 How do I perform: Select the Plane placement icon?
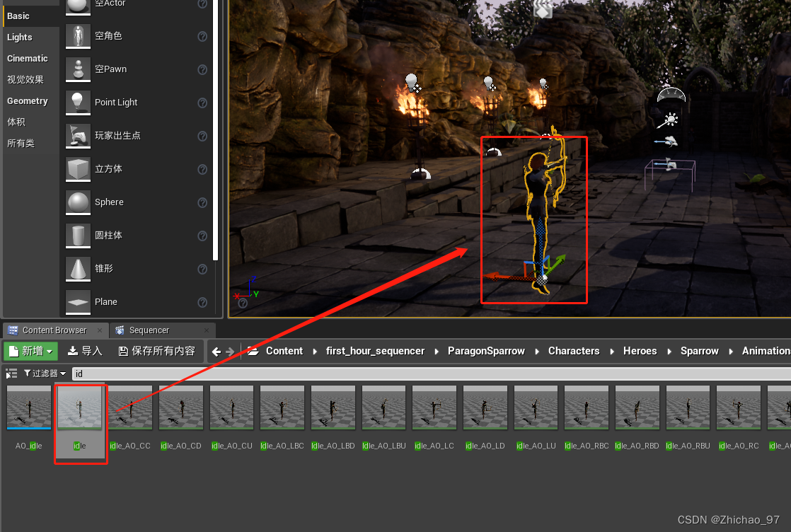pyautogui.click(x=78, y=301)
